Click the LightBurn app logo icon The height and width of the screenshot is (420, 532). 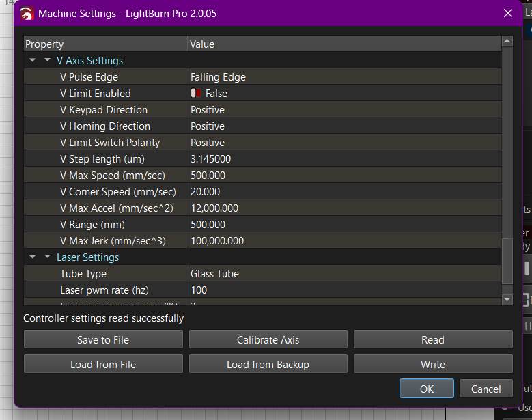[28, 14]
